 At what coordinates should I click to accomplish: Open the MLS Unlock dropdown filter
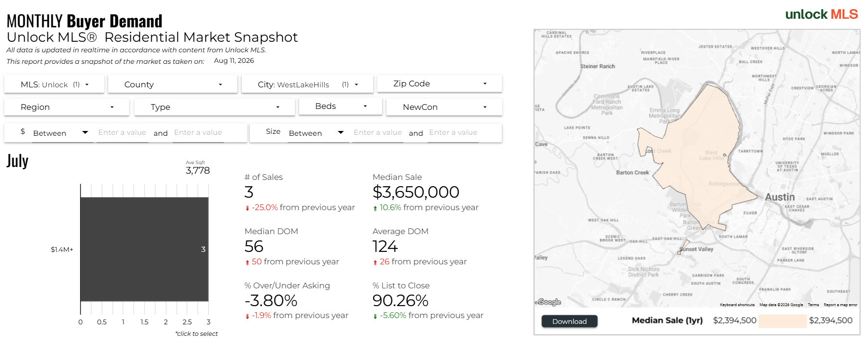pyautogui.click(x=54, y=84)
